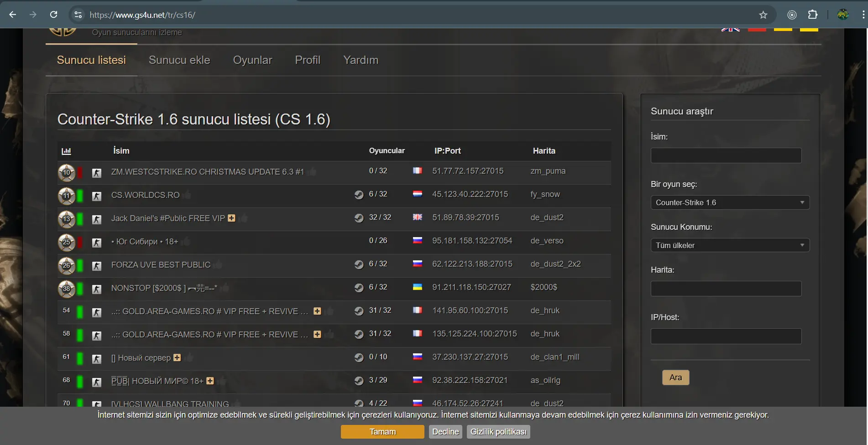
Task: Open the Yardım tab
Action: pos(361,60)
